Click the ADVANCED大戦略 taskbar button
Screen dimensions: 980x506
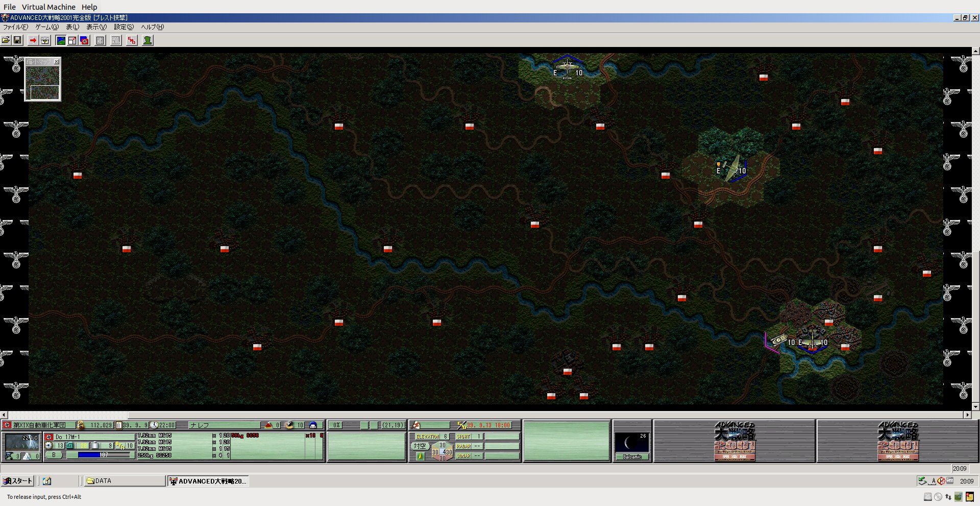208,480
